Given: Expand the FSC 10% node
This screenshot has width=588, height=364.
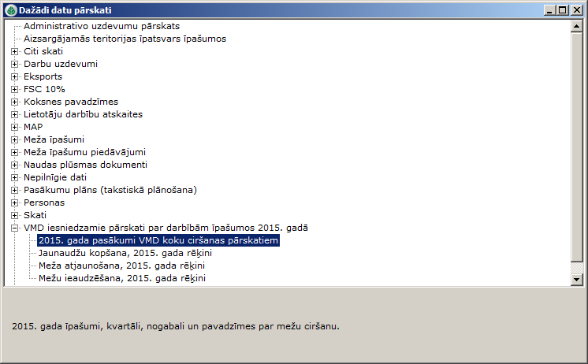Looking at the screenshot, I should click(14, 89).
